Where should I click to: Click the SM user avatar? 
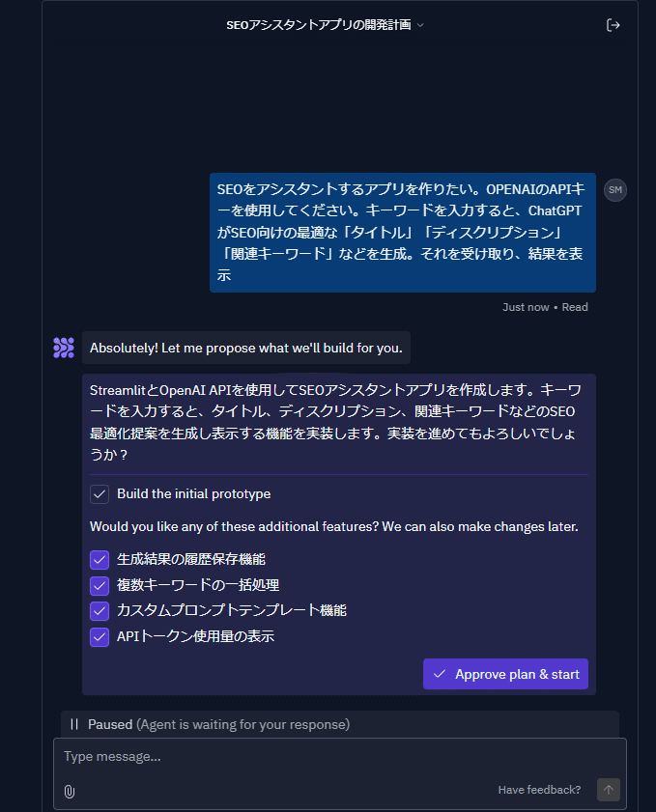(615, 190)
